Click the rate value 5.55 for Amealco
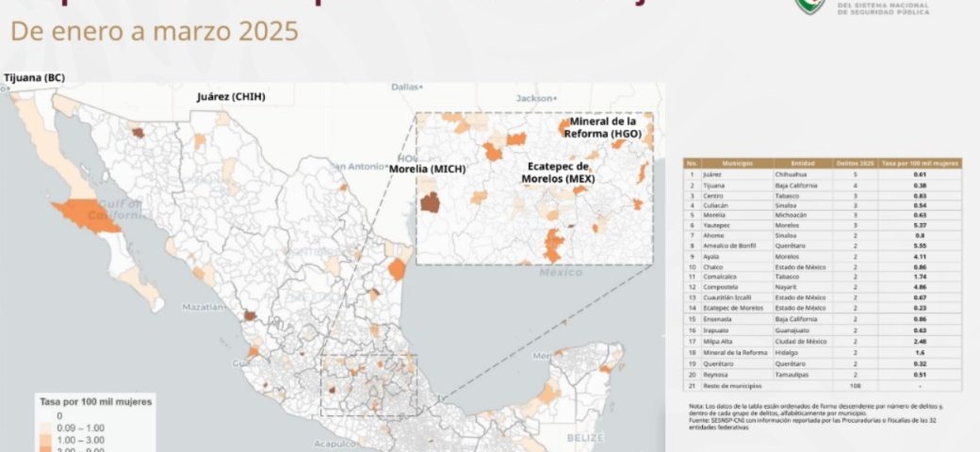The width and height of the screenshot is (980, 452). pos(920,246)
